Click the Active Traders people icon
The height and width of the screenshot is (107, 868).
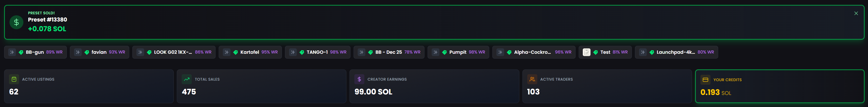pos(532,79)
